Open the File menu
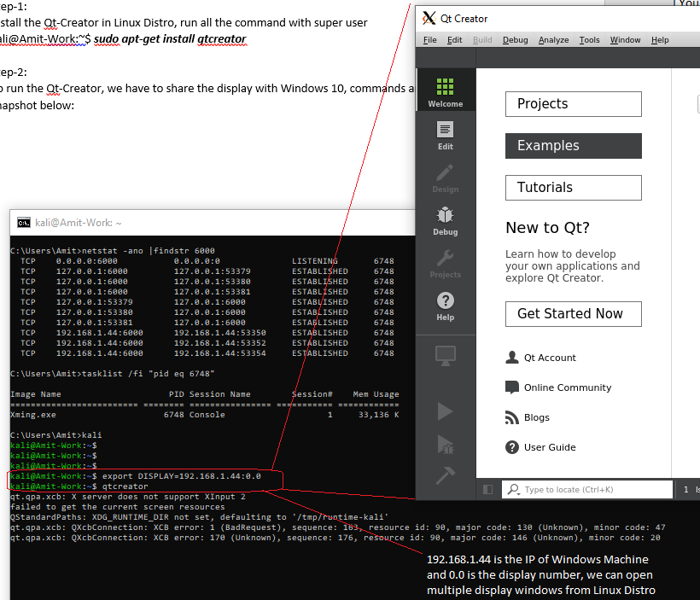 pos(429,40)
